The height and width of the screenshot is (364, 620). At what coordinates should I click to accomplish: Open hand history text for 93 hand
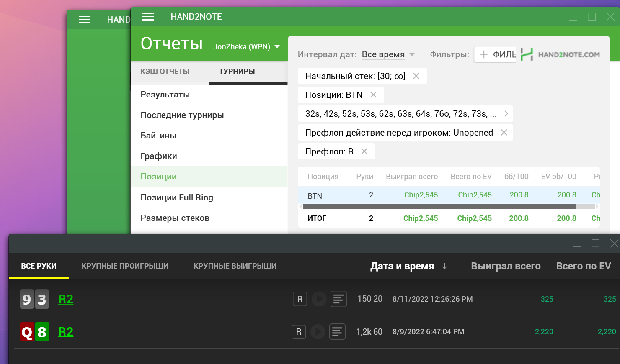click(338, 299)
